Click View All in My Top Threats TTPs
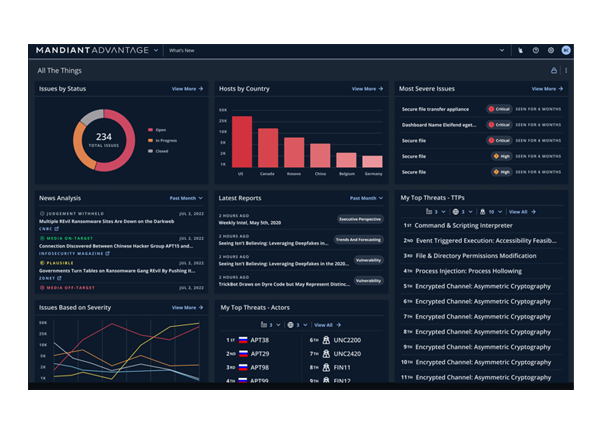 click(x=522, y=212)
